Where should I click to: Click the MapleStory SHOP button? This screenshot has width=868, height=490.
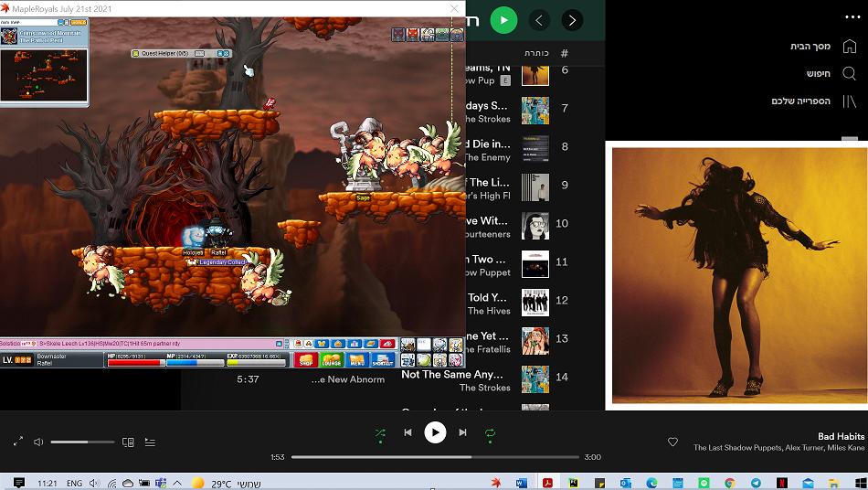tap(306, 360)
